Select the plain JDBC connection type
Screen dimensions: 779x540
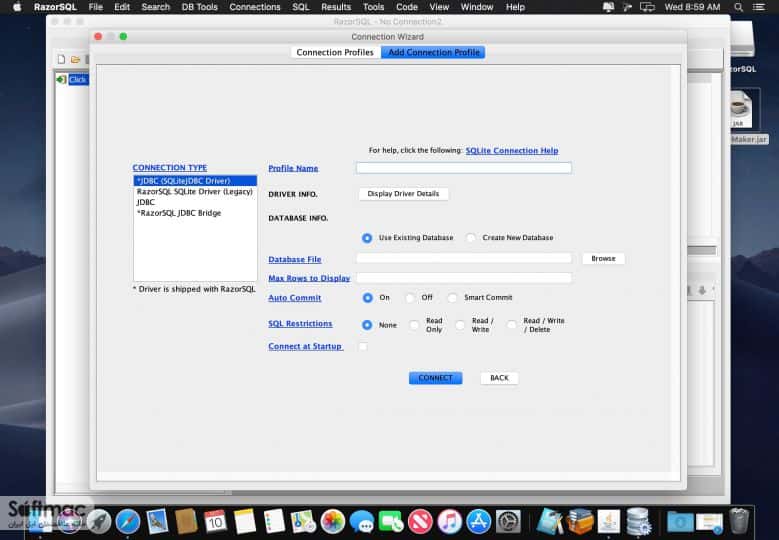[x=195, y=202]
